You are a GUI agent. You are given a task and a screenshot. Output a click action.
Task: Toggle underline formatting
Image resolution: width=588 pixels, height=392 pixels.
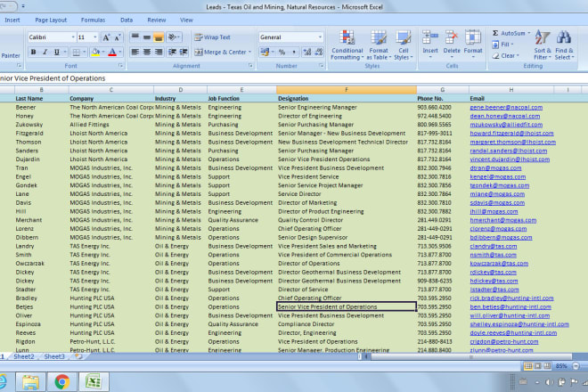click(57, 53)
